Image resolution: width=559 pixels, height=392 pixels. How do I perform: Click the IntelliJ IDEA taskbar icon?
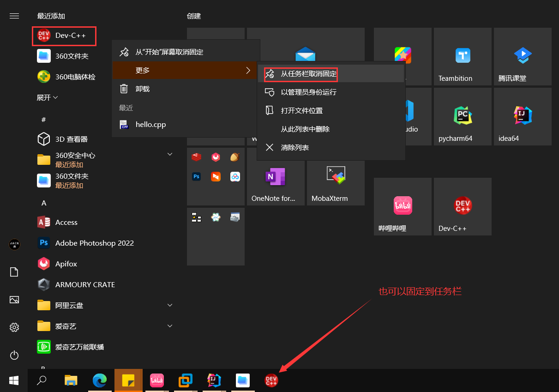click(214, 380)
